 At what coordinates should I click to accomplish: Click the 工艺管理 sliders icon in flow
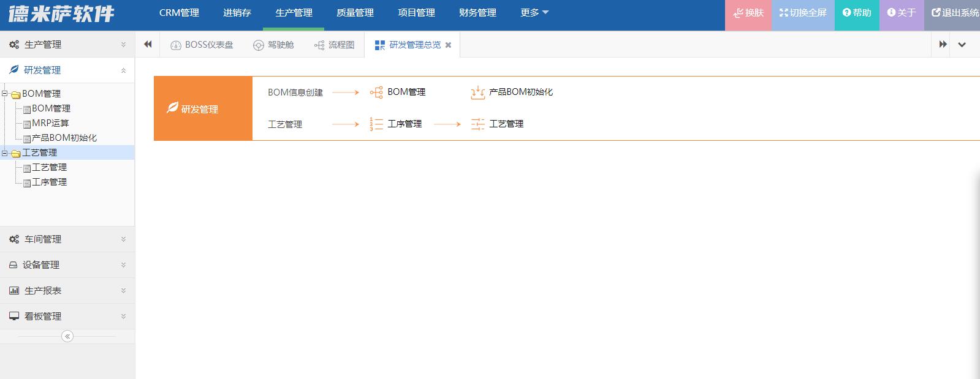[477, 124]
